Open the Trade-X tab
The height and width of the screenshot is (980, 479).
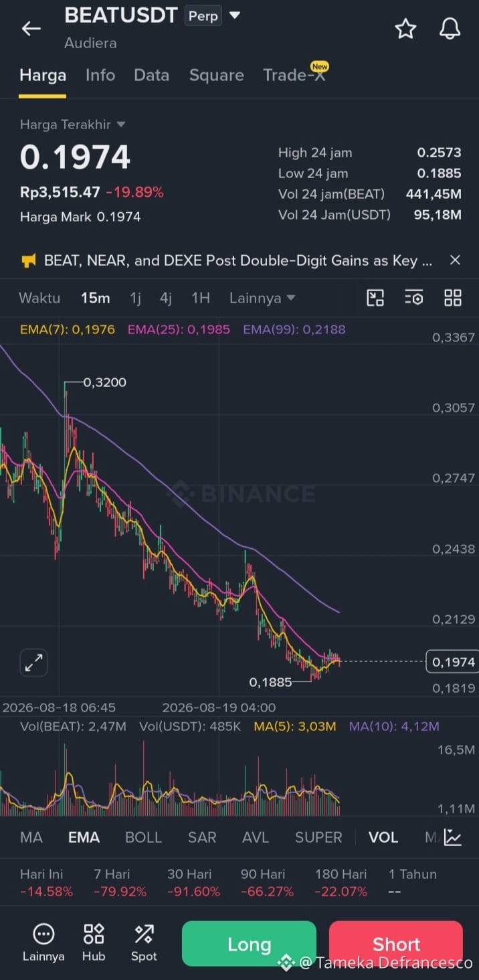[295, 74]
